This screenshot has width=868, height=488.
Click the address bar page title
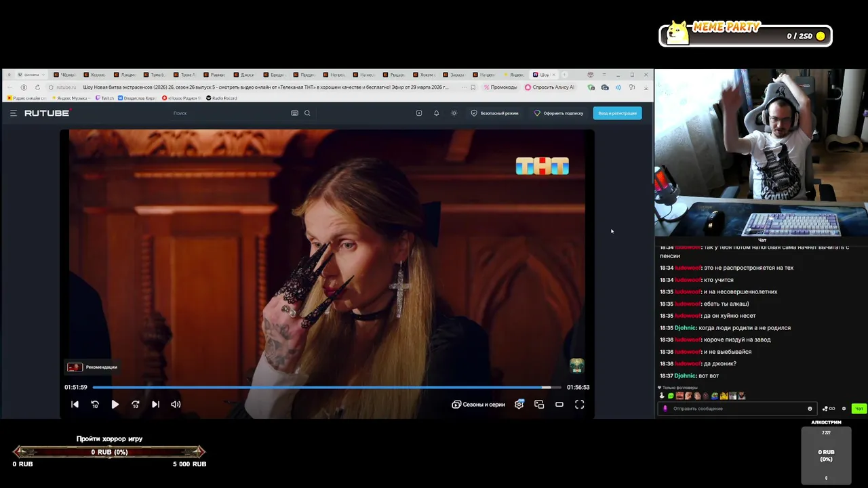[266, 87]
